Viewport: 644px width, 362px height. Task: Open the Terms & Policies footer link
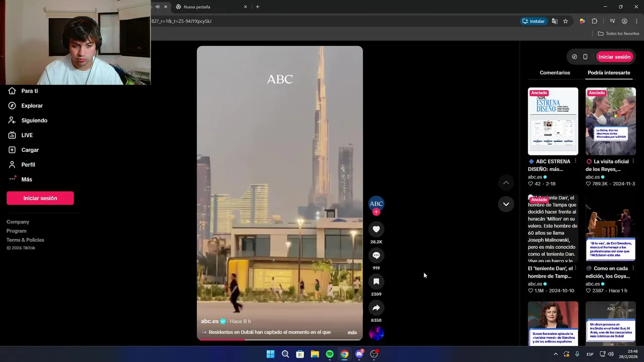pyautogui.click(x=25, y=240)
